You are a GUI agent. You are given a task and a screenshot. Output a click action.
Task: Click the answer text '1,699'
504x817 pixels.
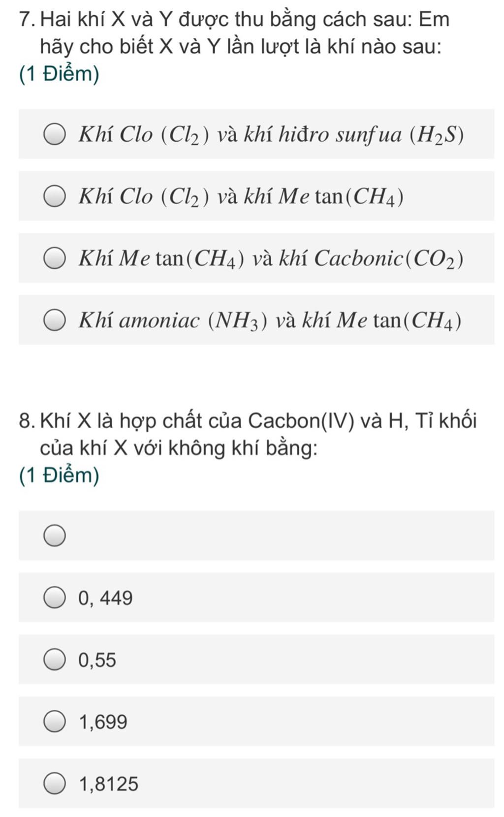pyautogui.click(x=103, y=722)
